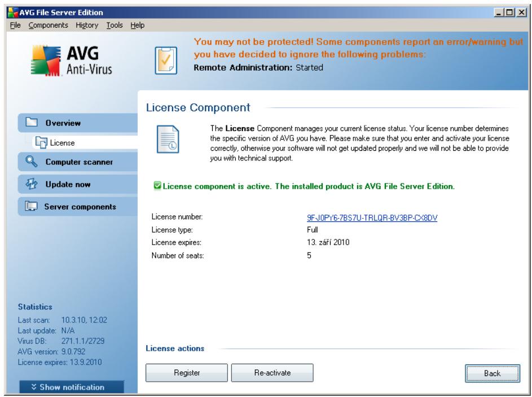The height and width of the screenshot is (397, 532).
Task: Open Server components section
Action: pyautogui.click(x=78, y=207)
